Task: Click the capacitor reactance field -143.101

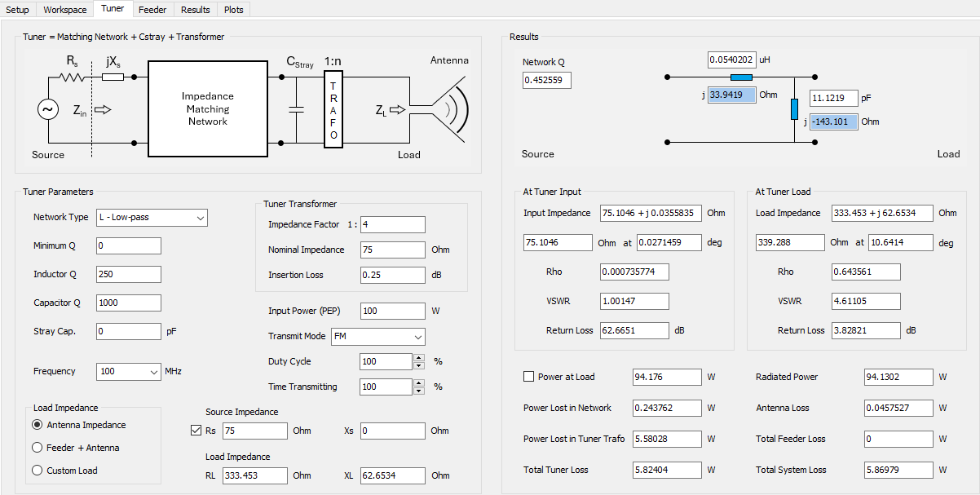Action: 834,122
